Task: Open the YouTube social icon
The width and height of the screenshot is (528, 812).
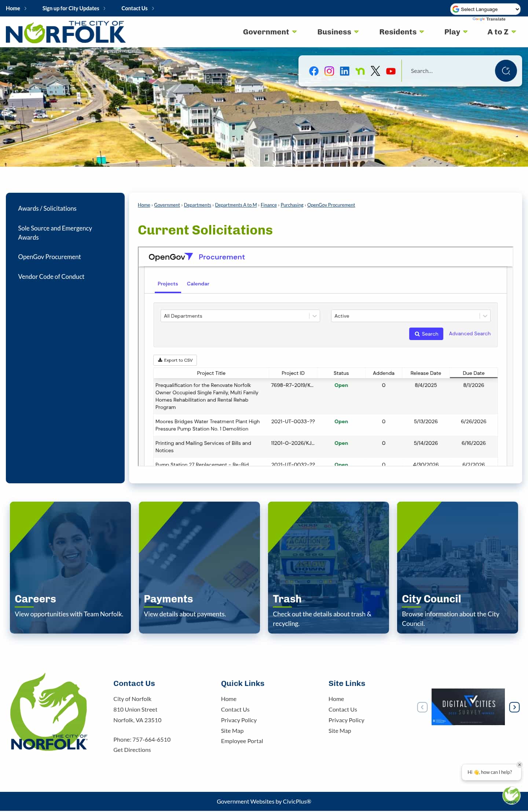Action: [x=391, y=71]
